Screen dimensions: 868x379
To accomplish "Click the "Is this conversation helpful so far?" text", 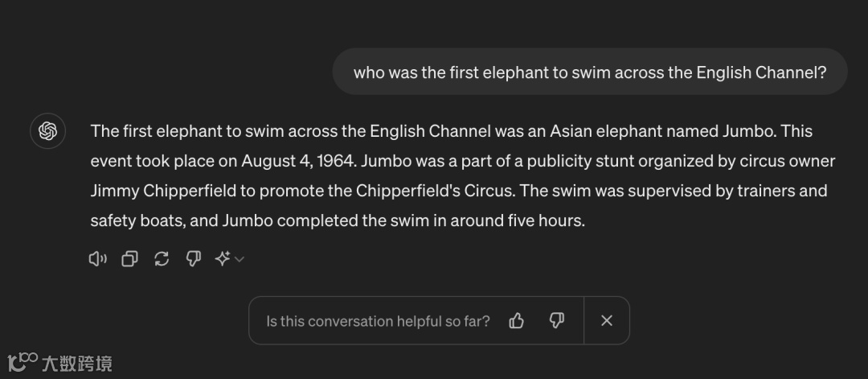I will [378, 321].
